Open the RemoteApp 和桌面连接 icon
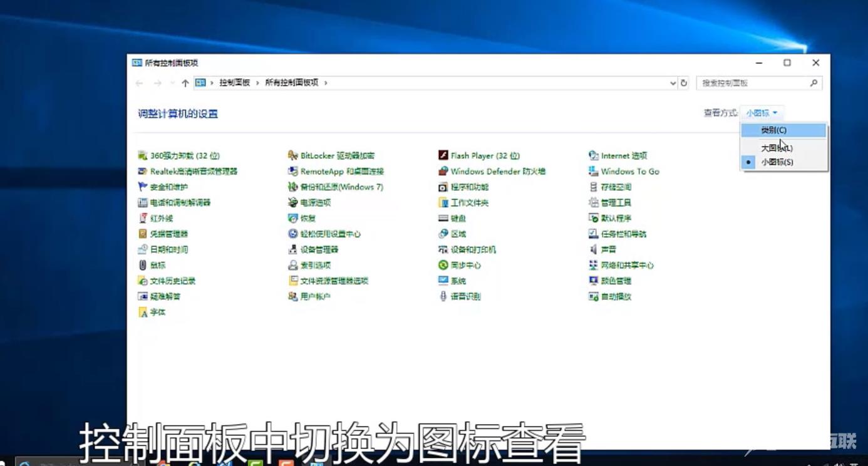868x466 pixels. [x=292, y=171]
